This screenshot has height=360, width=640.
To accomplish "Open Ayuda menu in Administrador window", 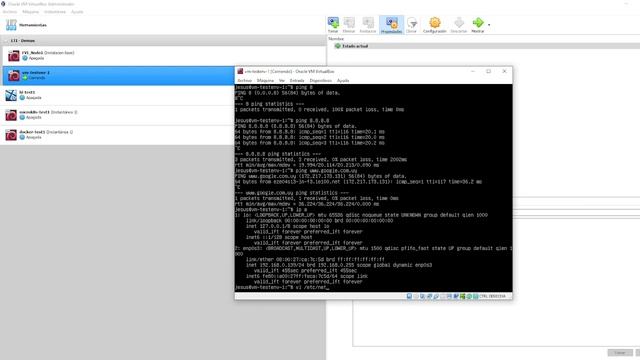I will (x=77, y=12).
